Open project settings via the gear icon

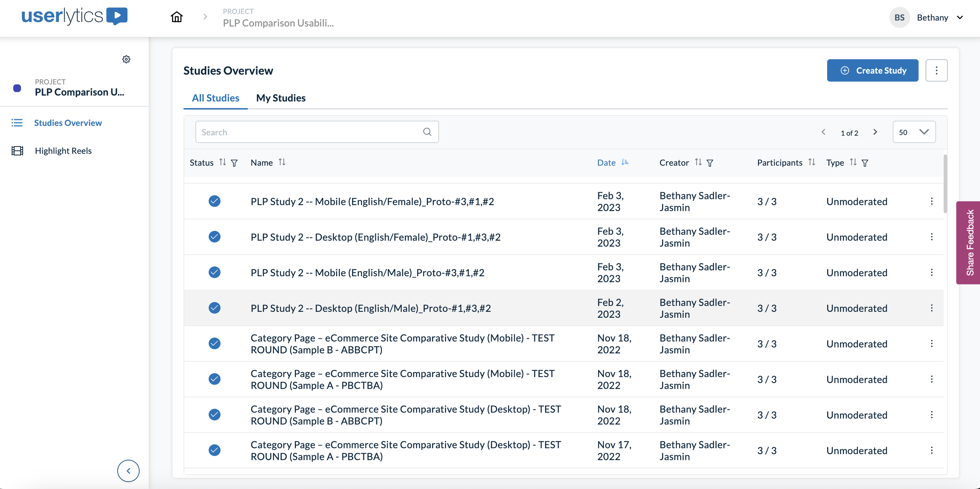(126, 59)
